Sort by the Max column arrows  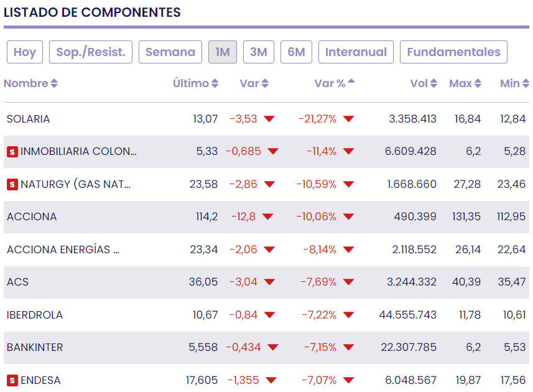click(478, 83)
